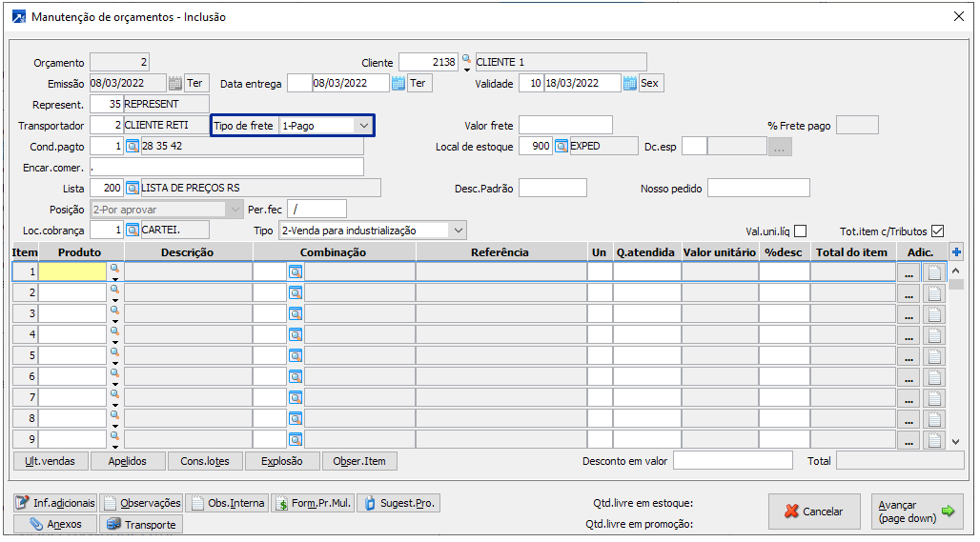Open the Observações section
980x542 pixels.
tap(142, 503)
